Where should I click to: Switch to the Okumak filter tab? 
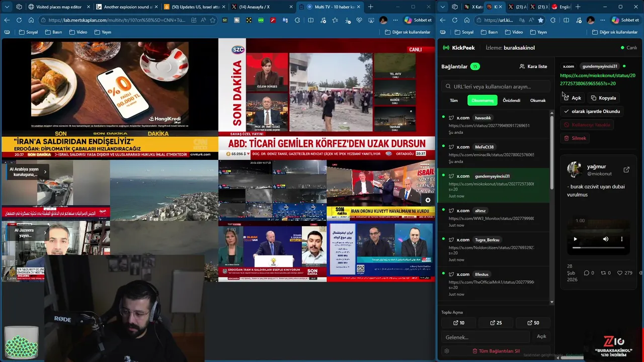pyautogui.click(x=538, y=101)
